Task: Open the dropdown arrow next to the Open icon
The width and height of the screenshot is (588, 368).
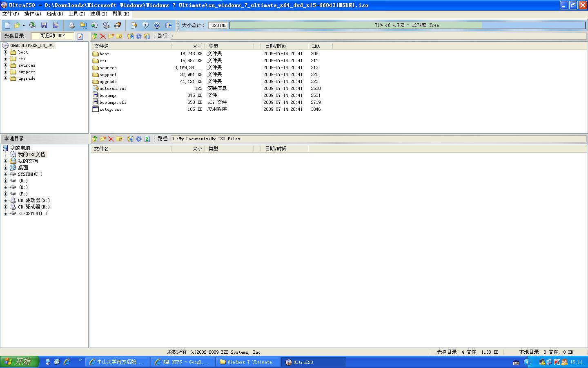Action: [x=24, y=25]
